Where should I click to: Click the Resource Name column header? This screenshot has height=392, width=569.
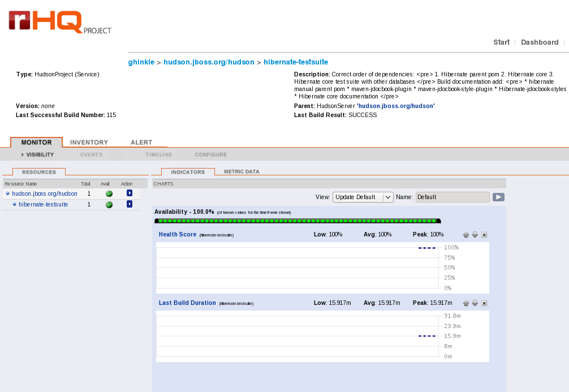[x=21, y=184]
